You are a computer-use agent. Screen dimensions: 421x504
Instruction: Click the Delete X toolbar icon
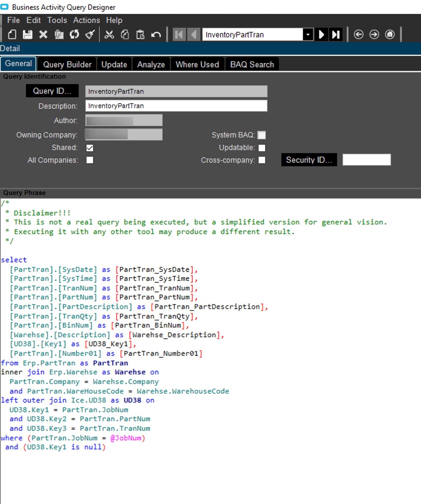click(x=43, y=34)
